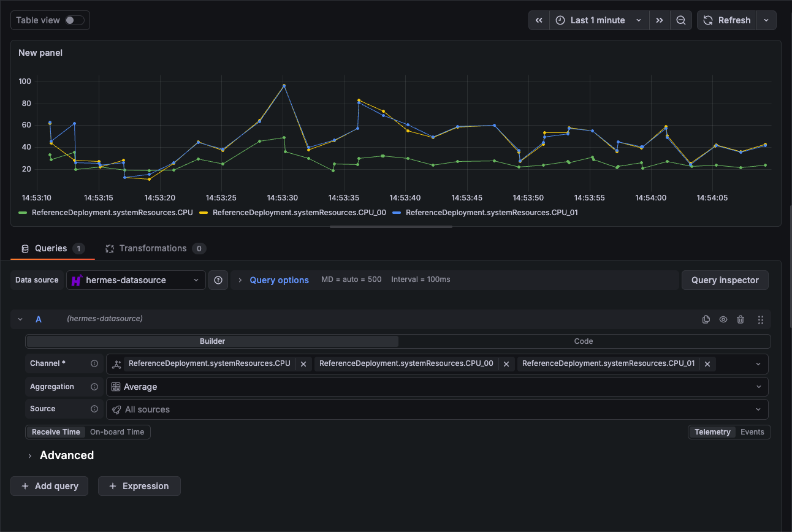792x532 pixels.
Task: Open the Channel dropdown arrow
Action: (x=758, y=364)
